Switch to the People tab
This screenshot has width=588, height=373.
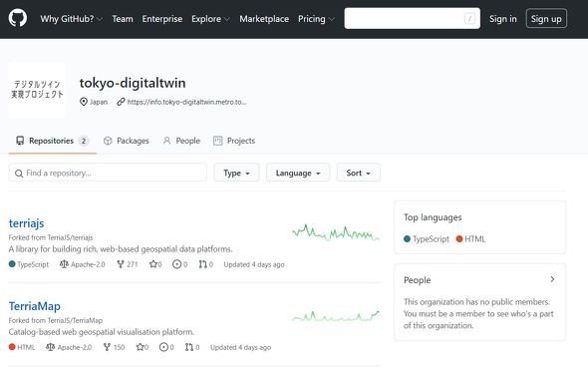tap(181, 141)
